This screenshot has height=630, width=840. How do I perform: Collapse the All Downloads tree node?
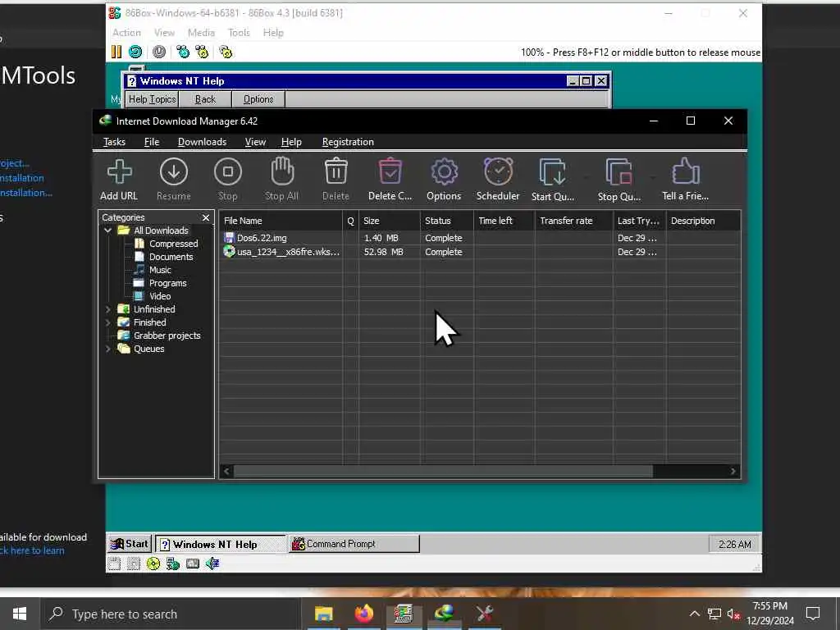tap(107, 231)
